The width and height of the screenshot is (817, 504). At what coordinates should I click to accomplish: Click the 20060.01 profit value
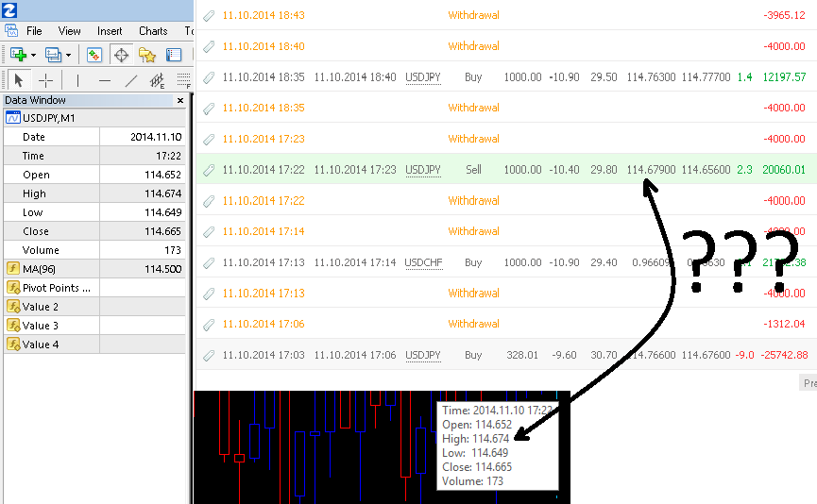coord(784,170)
